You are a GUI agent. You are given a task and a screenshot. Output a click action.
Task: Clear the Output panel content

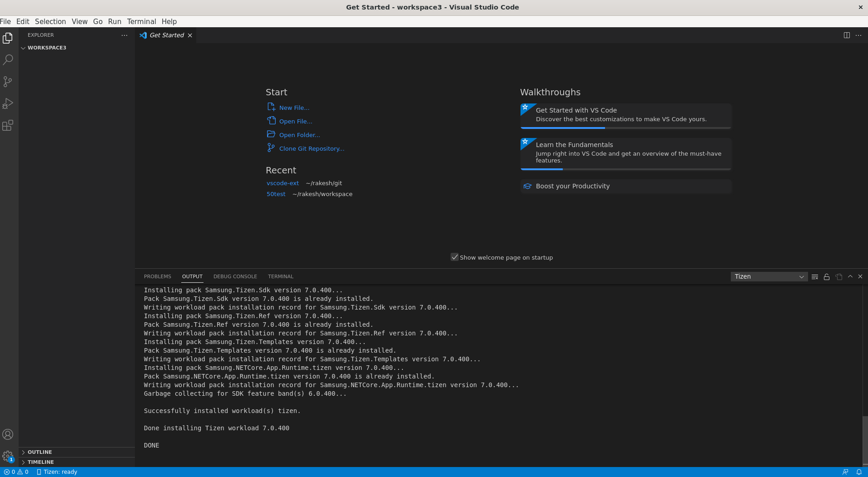[x=814, y=276]
